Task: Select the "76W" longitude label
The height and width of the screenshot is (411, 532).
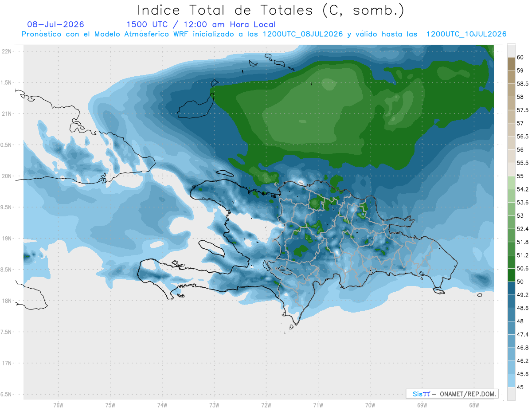Action: [x=58, y=405]
